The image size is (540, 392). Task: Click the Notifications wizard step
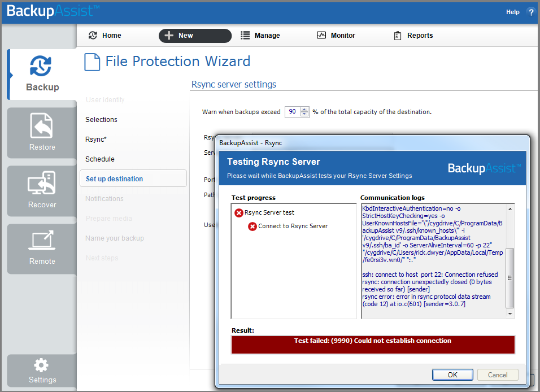(x=104, y=199)
